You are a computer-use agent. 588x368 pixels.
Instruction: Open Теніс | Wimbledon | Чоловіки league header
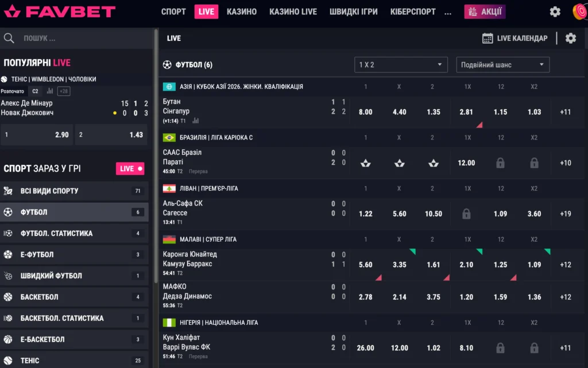53,79
